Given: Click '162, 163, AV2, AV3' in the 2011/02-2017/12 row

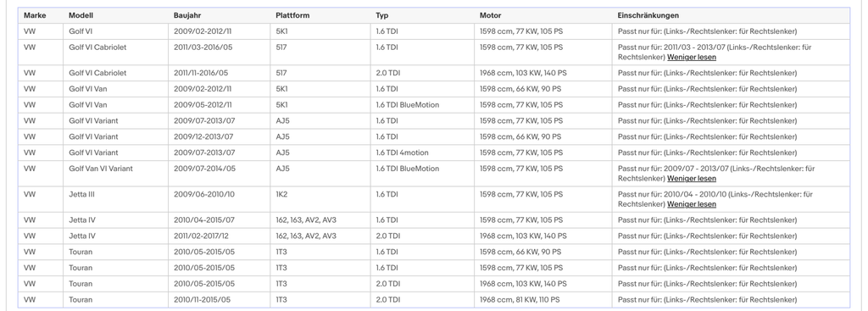Looking at the screenshot, I should (306, 236).
